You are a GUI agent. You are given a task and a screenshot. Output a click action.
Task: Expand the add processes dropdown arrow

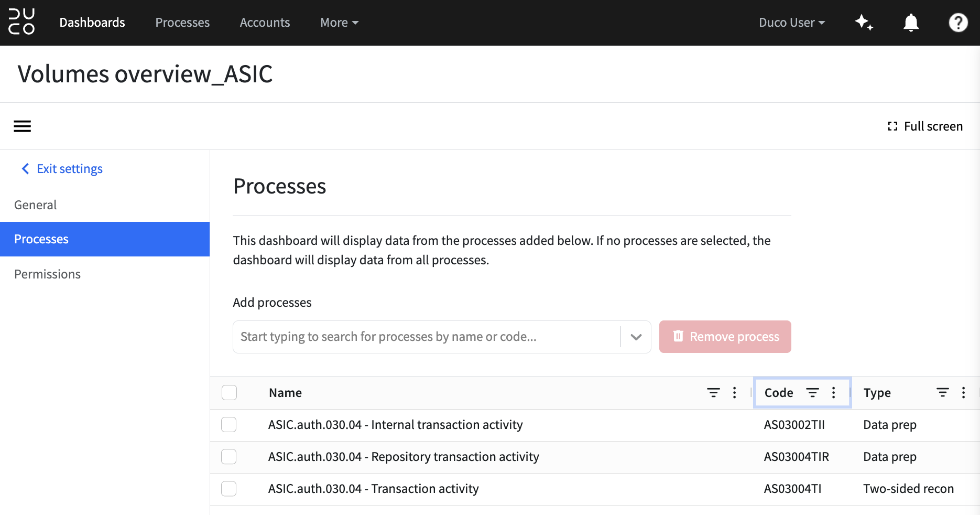[636, 337]
